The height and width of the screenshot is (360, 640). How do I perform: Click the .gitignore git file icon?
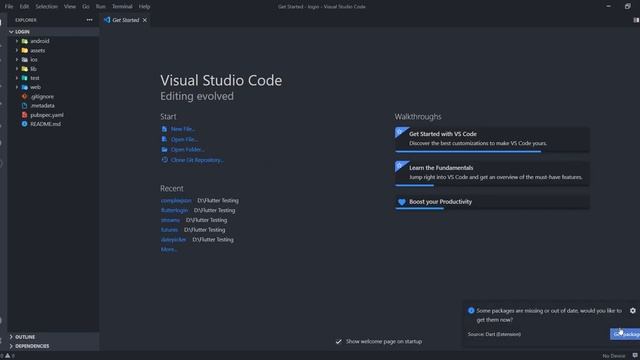click(x=24, y=97)
